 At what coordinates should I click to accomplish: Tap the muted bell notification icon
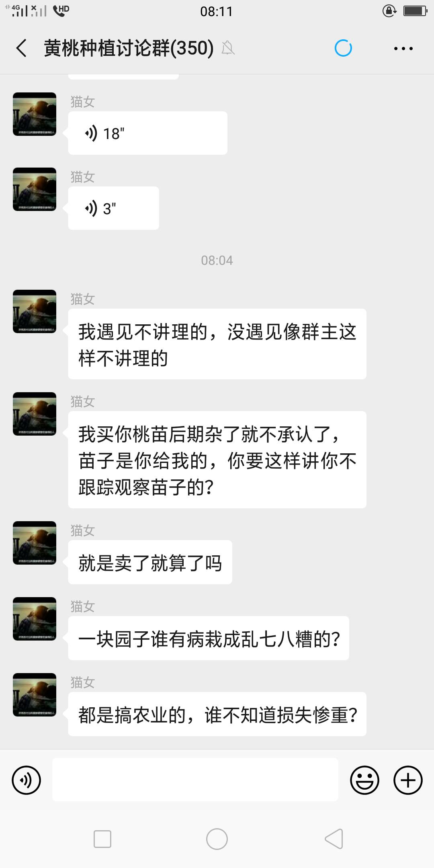(228, 48)
